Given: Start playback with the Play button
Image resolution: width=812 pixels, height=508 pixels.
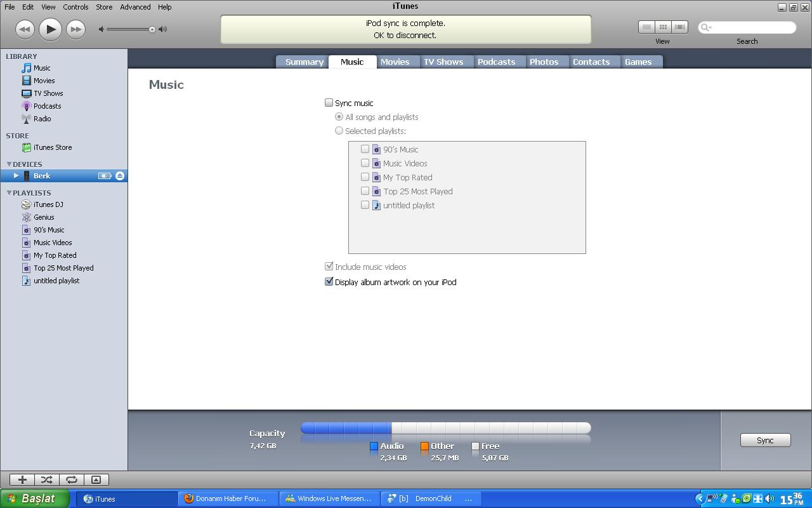Looking at the screenshot, I should 50,29.
